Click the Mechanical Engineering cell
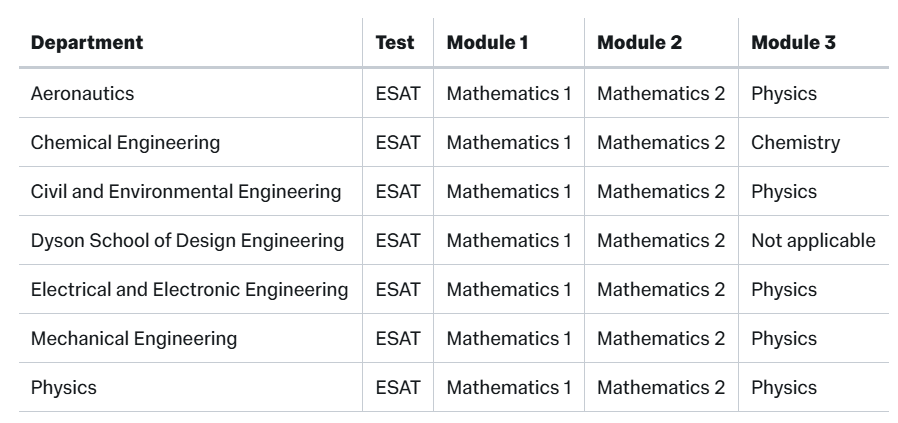The height and width of the screenshot is (423, 898). point(134,339)
